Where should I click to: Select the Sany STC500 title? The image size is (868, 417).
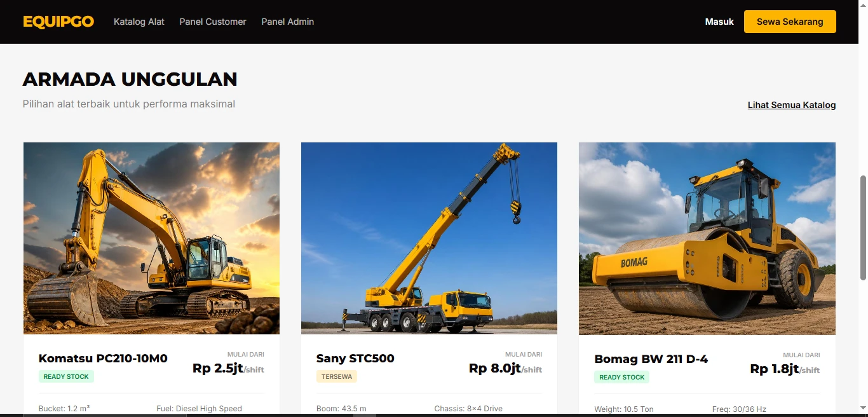tap(355, 359)
